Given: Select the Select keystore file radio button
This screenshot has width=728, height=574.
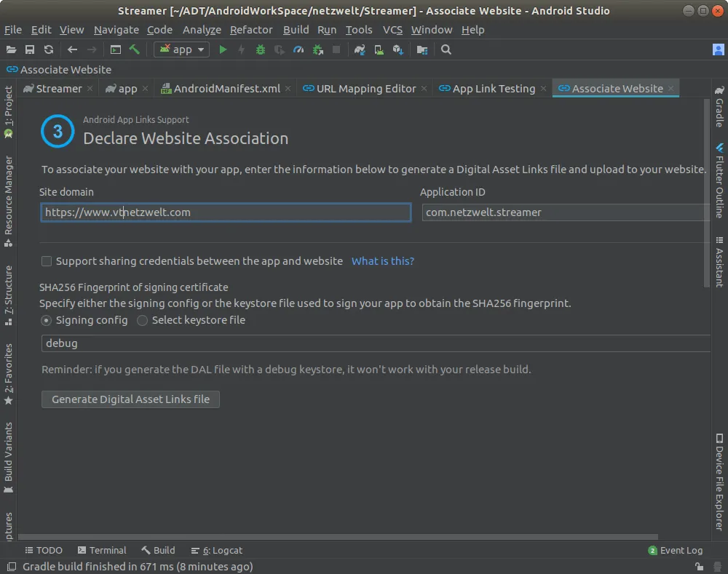Looking at the screenshot, I should click(x=142, y=320).
